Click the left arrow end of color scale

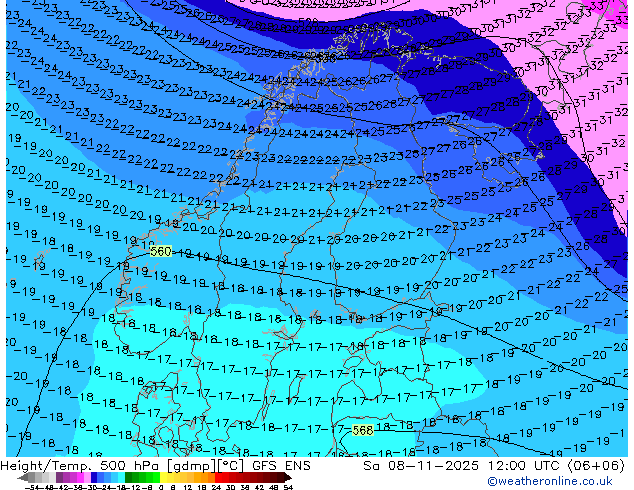[23, 478]
